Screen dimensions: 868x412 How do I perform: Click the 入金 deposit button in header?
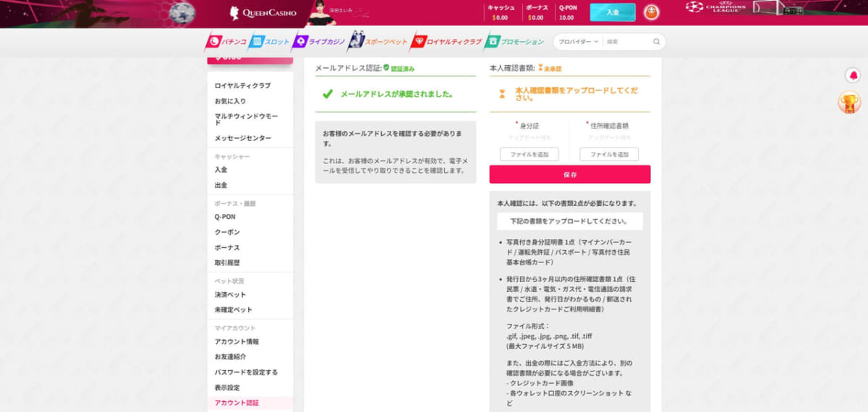(x=613, y=12)
